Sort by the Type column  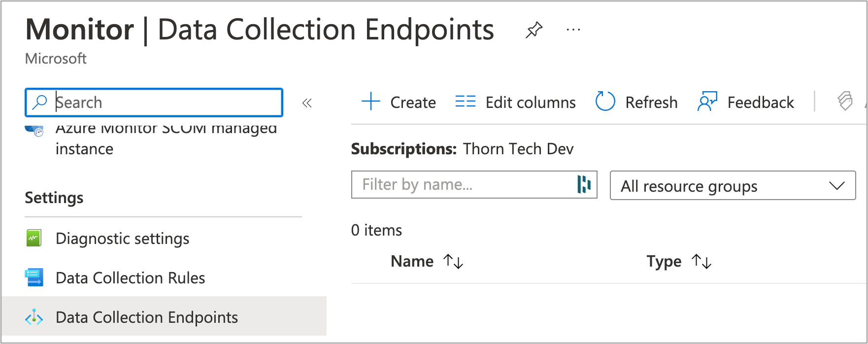664,262
